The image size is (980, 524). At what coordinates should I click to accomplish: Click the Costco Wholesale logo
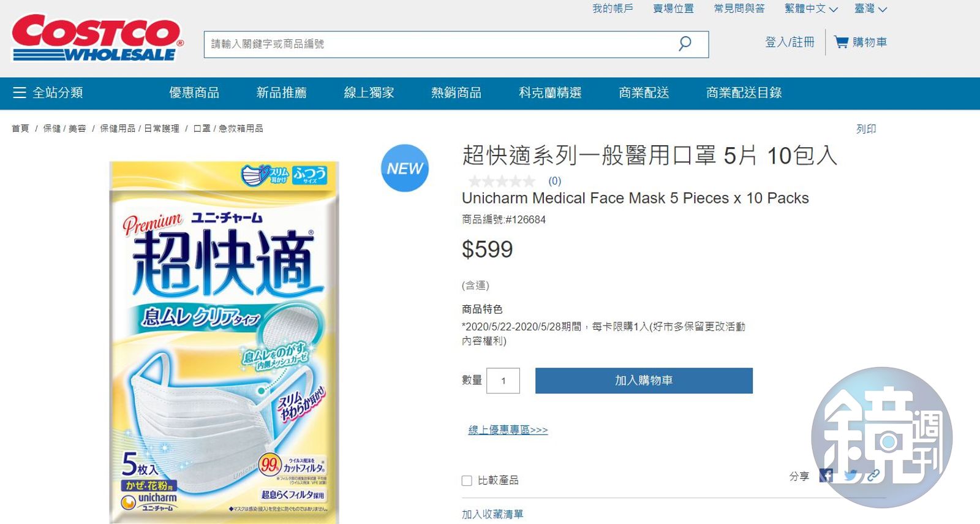coord(97,38)
